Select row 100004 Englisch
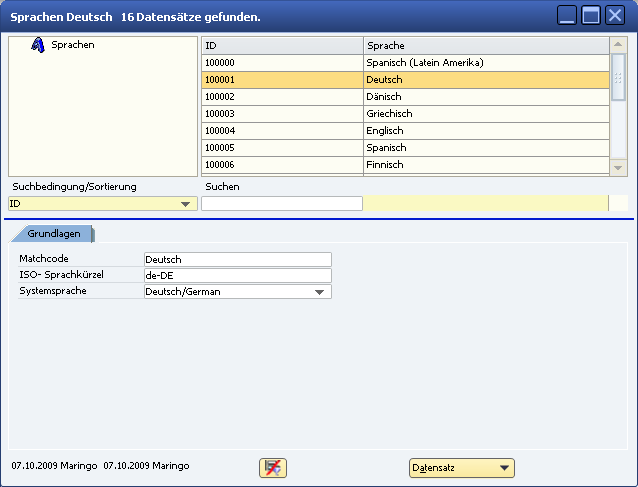The height and width of the screenshot is (487, 638). coord(405,131)
